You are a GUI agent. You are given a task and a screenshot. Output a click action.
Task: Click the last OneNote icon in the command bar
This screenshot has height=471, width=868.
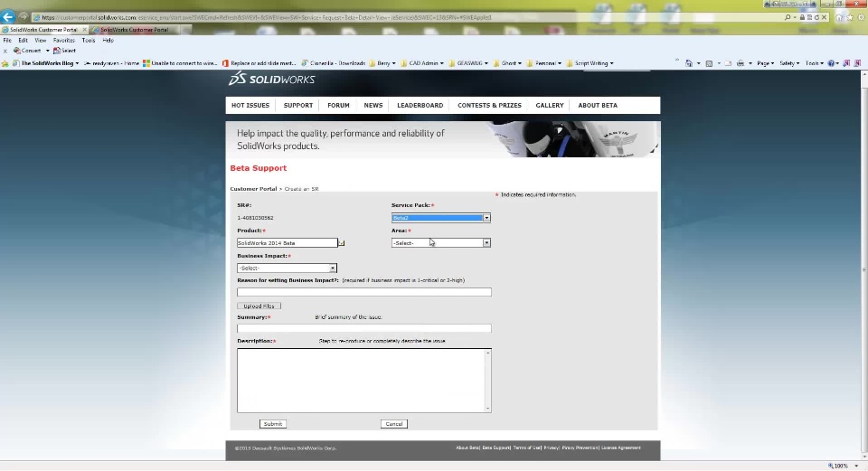click(x=857, y=63)
